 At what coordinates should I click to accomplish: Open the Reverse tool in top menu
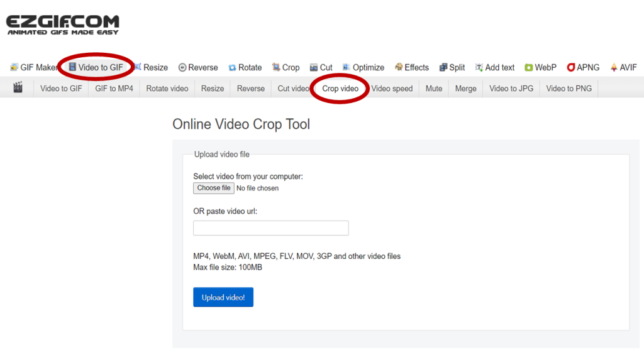pos(198,67)
